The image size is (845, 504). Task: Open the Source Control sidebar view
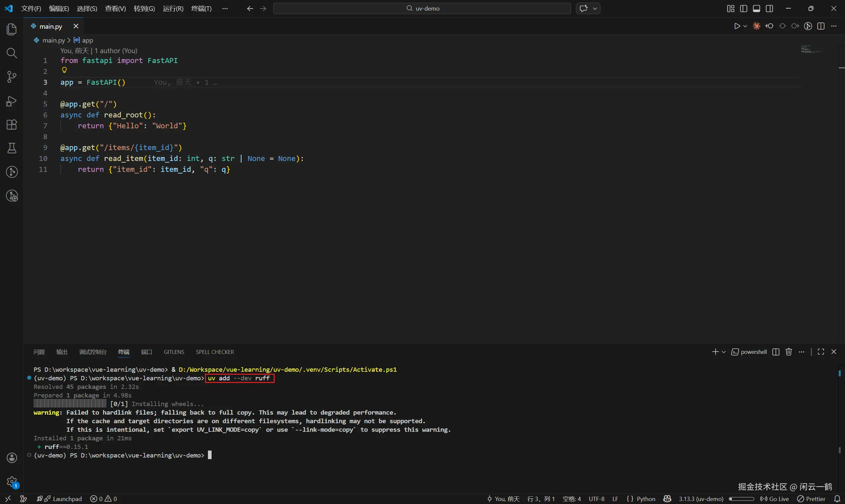[12, 77]
